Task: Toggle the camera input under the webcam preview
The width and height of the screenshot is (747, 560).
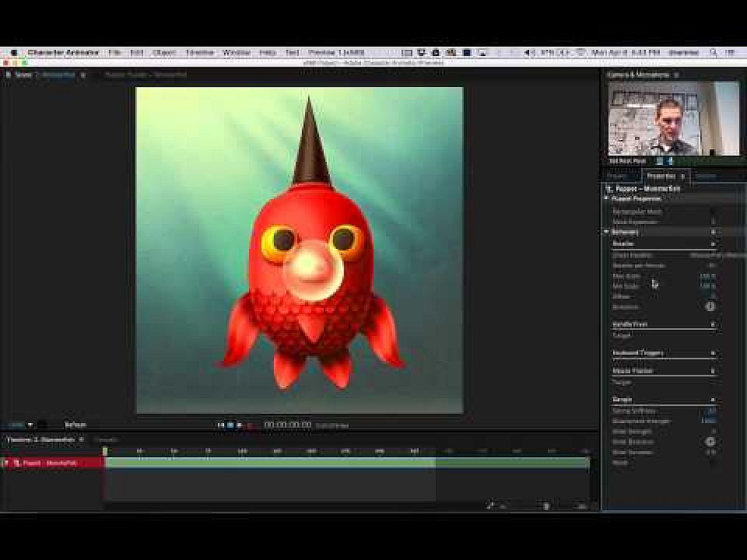Action: click(x=661, y=161)
